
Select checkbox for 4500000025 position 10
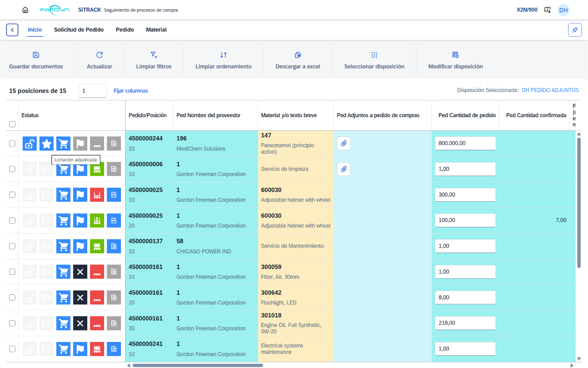coord(12,195)
